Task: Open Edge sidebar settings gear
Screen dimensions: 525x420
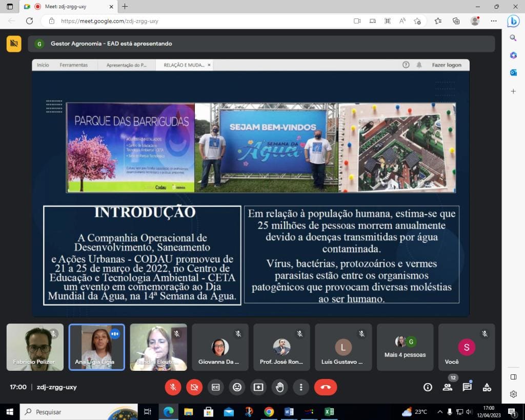Action: click(x=513, y=394)
